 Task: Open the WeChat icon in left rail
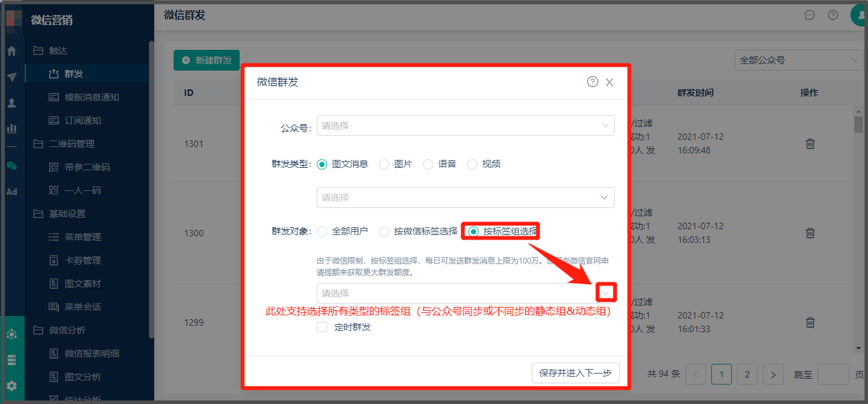coord(12,166)
